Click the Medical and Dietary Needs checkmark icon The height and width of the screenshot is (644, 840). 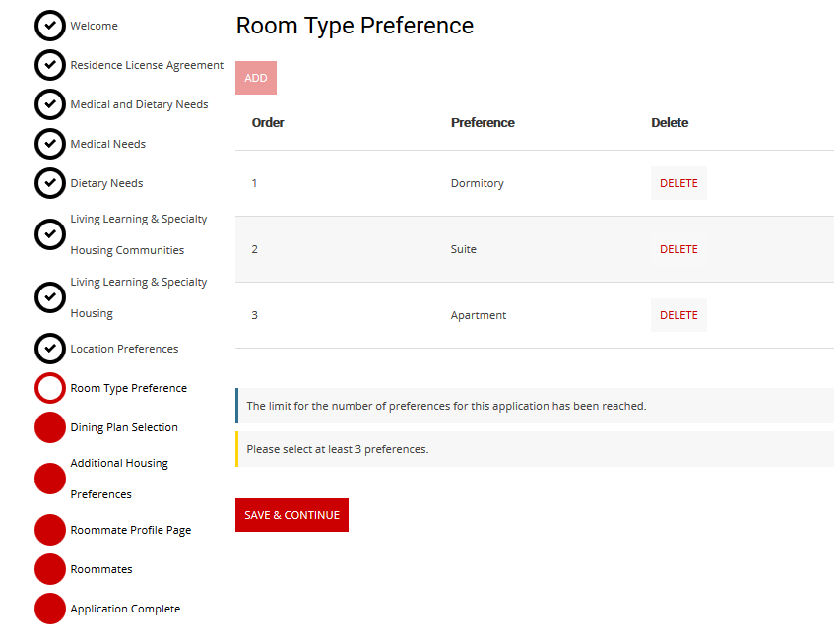pyautogui.click(x=49, y=104)
